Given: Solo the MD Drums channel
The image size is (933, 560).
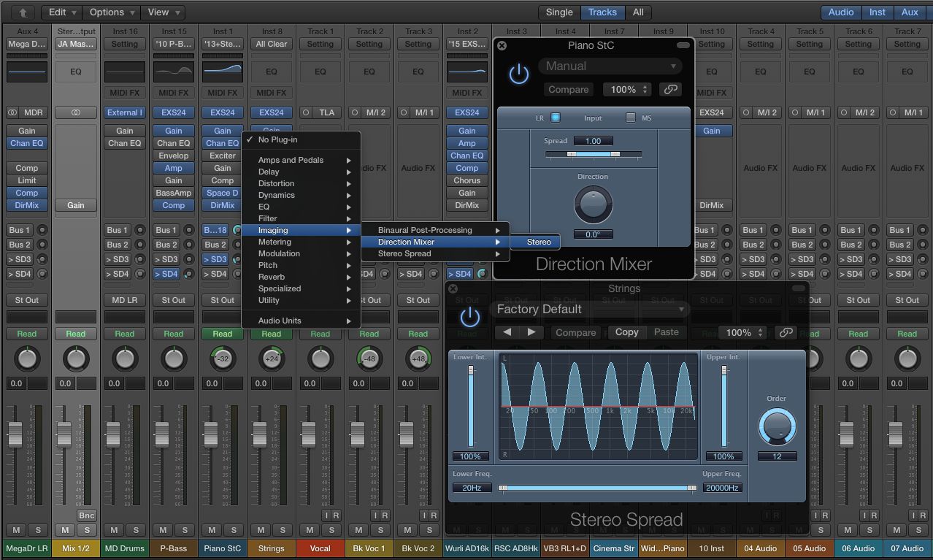Looking at the screenshot, I should pyautogui.click(x=135, y=530).
